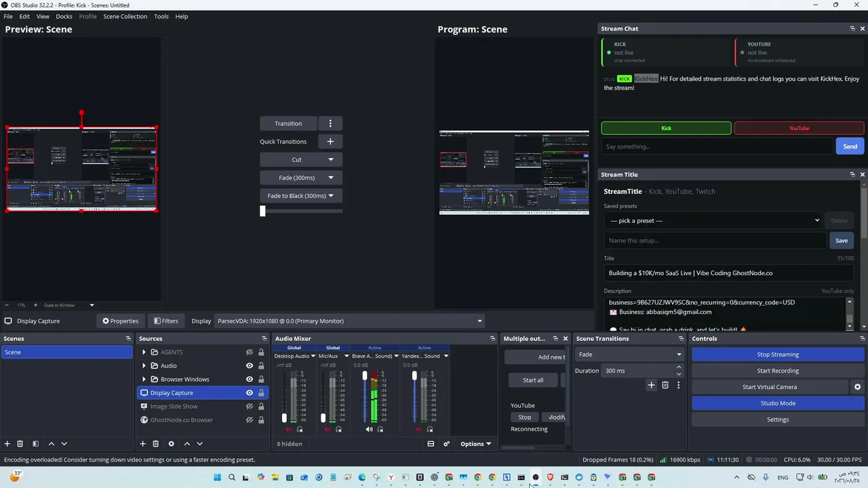Hide the Display Capture source
The image size is (868, 488).
click(250, 393)
